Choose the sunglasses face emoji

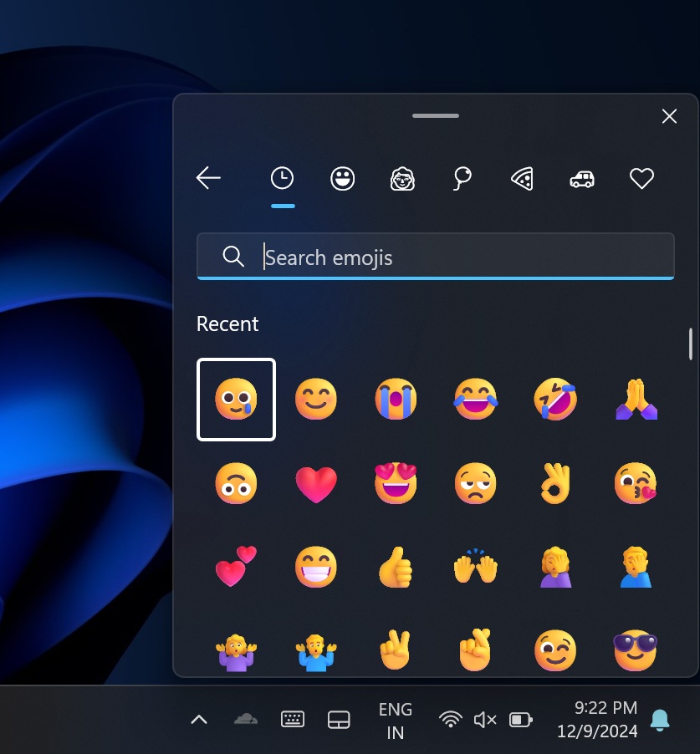coord(636,650)
